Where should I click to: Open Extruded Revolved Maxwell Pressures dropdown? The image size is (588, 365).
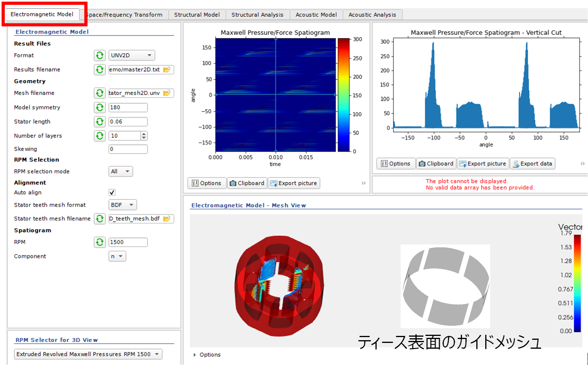pos(88,354)
